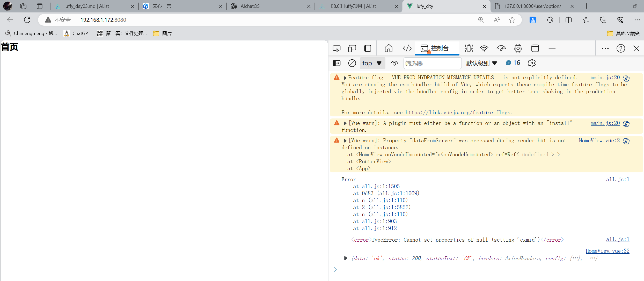Open the page zoom control
The height and width of the screenshot is (281, 644).
point(481,20)
